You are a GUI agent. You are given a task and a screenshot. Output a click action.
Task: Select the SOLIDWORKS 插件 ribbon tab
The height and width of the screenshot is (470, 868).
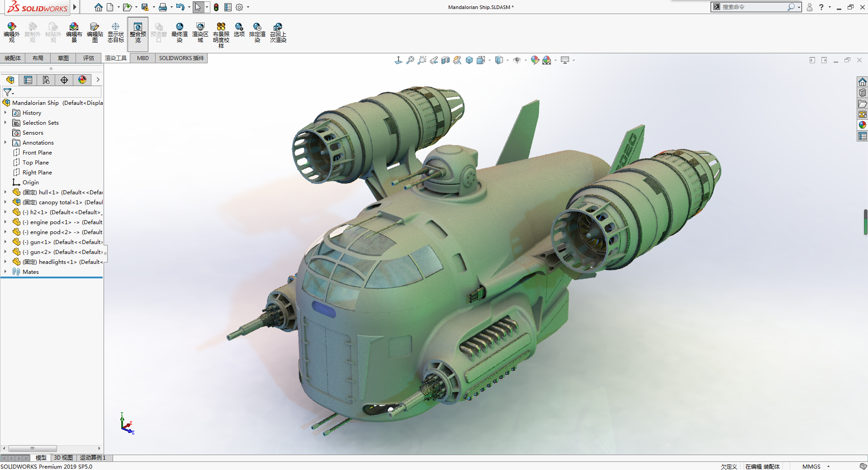pos(181,58)
